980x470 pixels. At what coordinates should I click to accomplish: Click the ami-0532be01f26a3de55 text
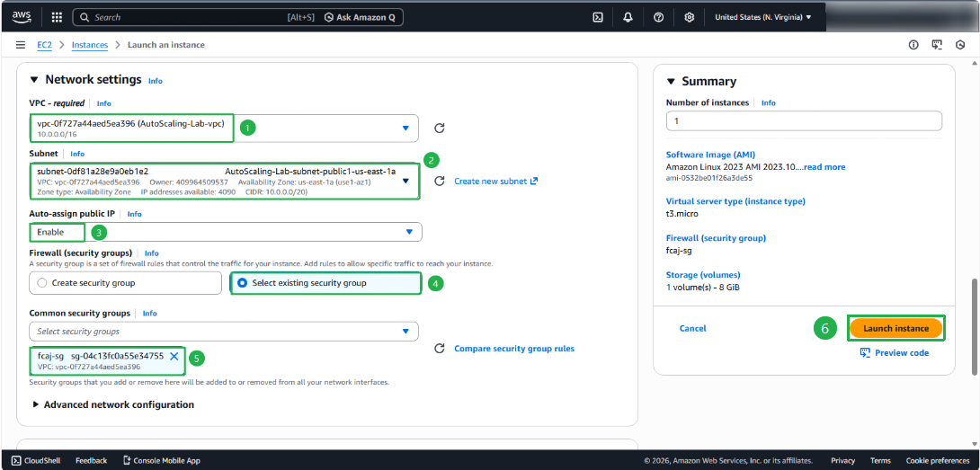click(709, 178)
